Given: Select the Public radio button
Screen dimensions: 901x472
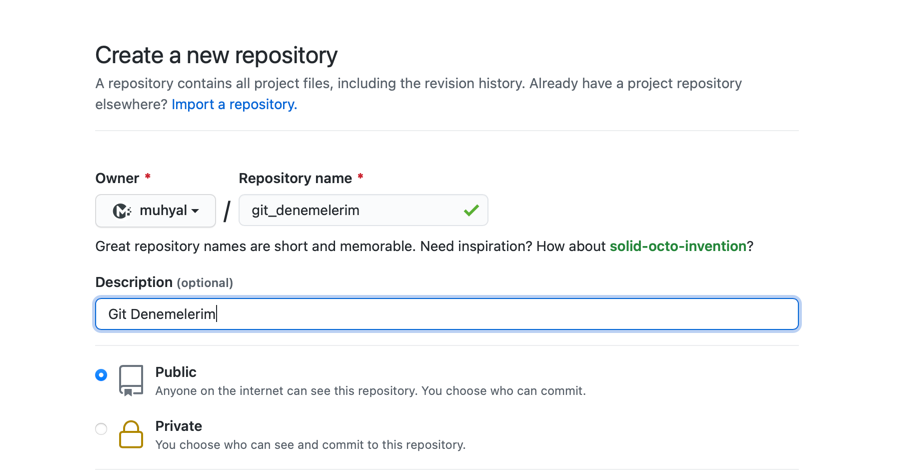Looking at the screenshot, I should 101,375.
